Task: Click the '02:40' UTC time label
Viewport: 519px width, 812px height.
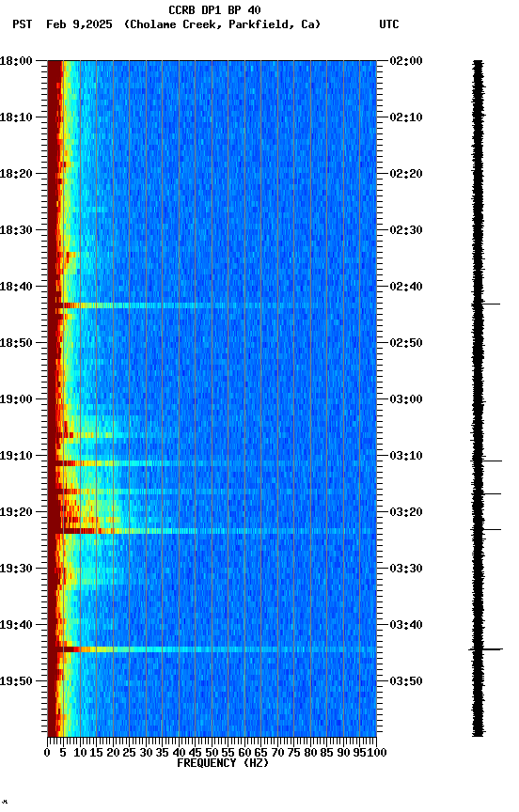Action: (406, 287)
